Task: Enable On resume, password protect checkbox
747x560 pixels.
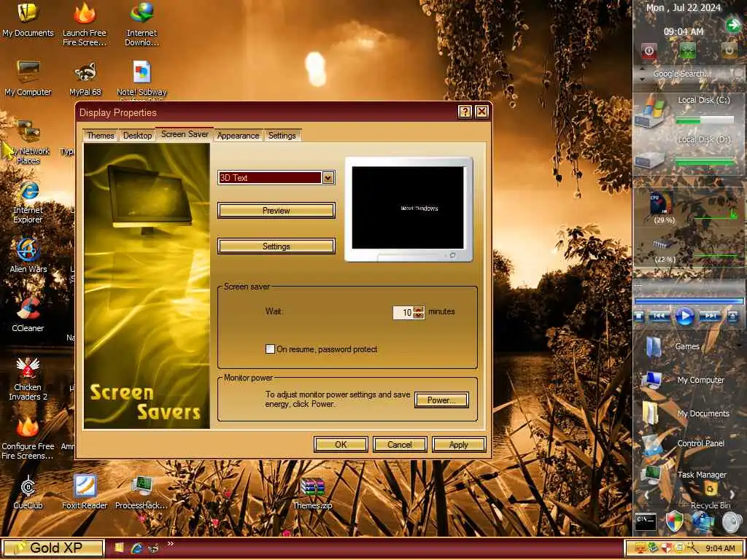Action: 270,349
